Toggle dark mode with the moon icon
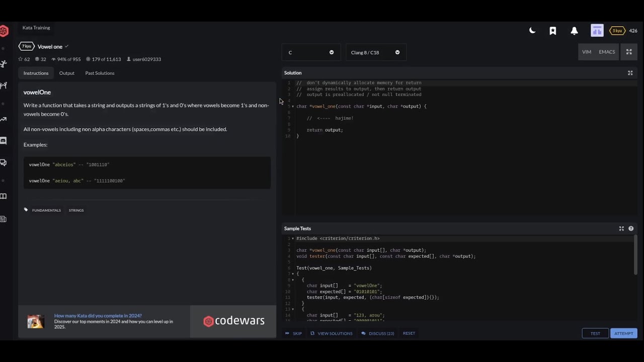The image size is (644, 362). 532,31
